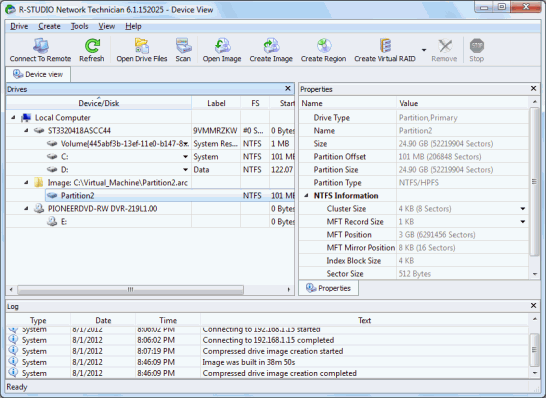
Task: Click the folder icon of the Partition2.arc image
Action: [x=39, y=182]
